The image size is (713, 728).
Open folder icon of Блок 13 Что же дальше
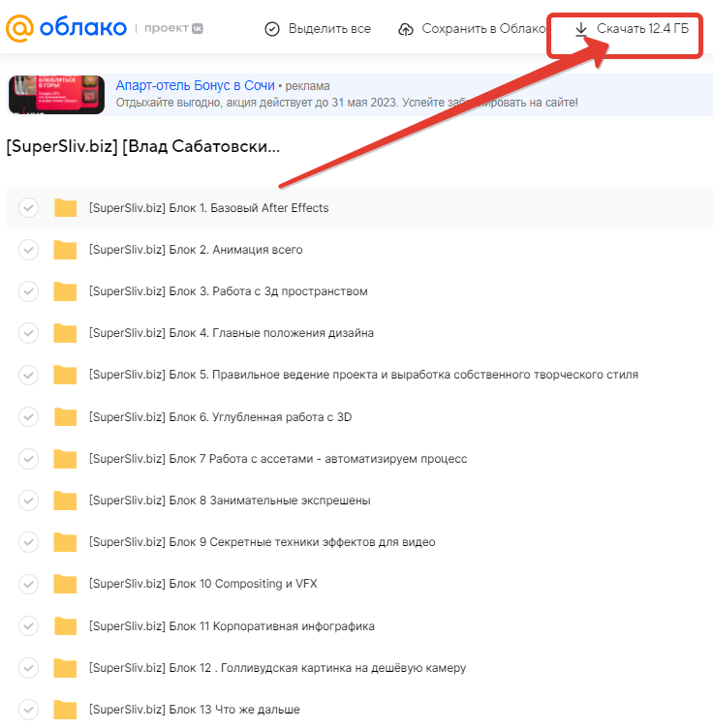[x=65, y=710]
